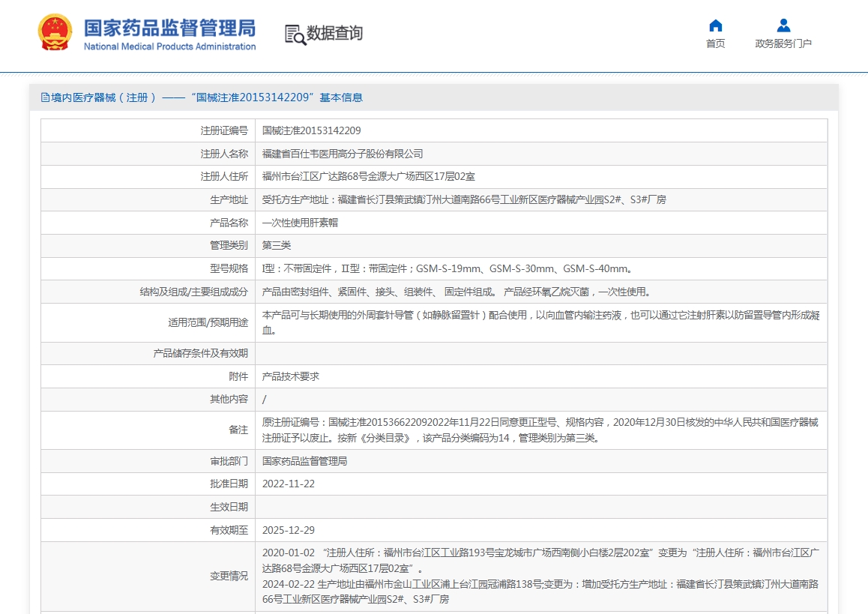Click the 生产地址 label
Screen dimensions: 868x614
229,200
